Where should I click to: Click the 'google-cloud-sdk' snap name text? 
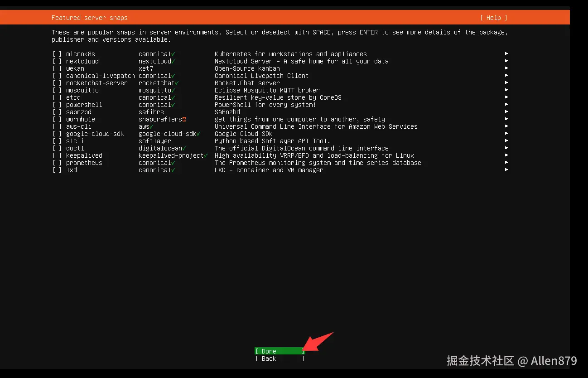pos(95,134)
